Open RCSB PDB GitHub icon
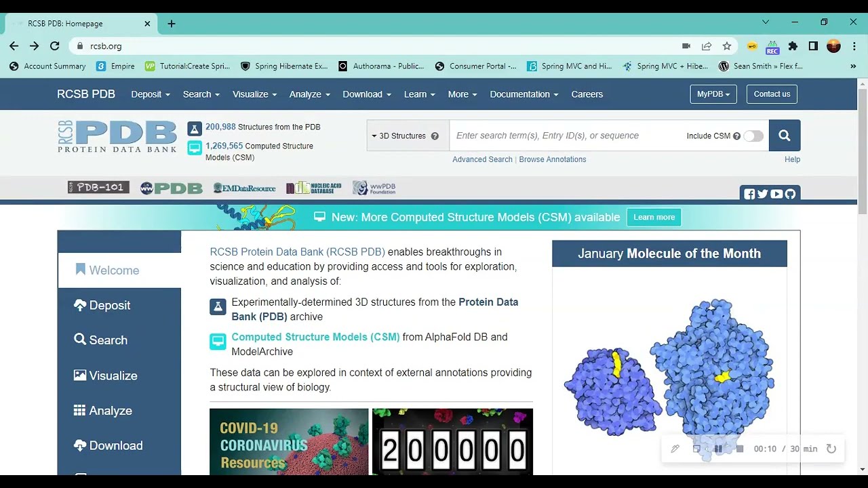This screenshot has width=868, height=488. point(790,195)
